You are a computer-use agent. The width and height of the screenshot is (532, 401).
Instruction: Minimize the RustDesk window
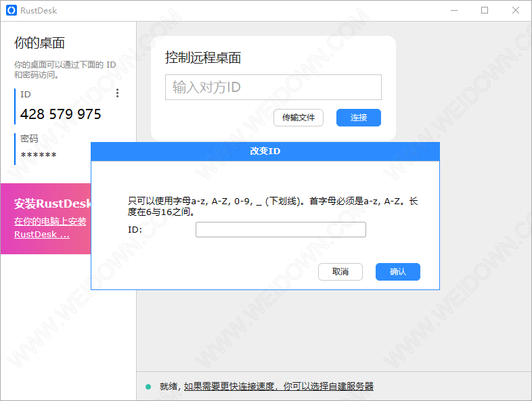coord(454,11)
